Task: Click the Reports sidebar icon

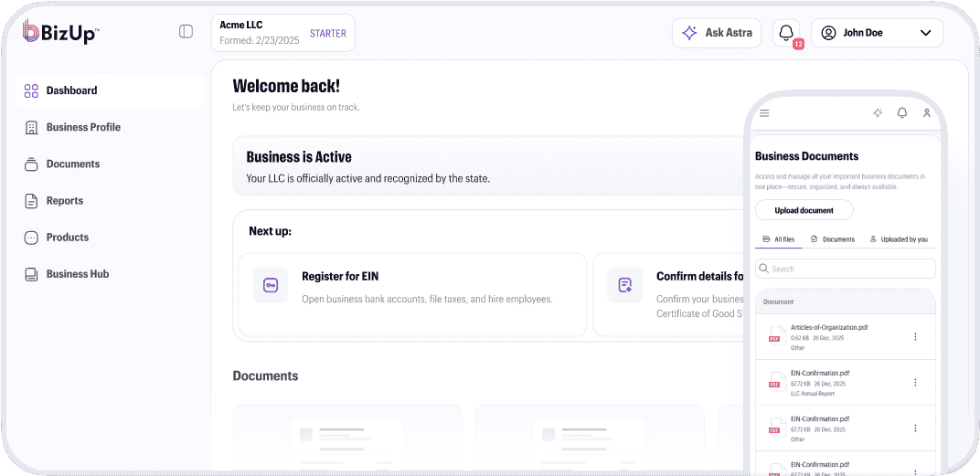Action: tap(31, 201)
